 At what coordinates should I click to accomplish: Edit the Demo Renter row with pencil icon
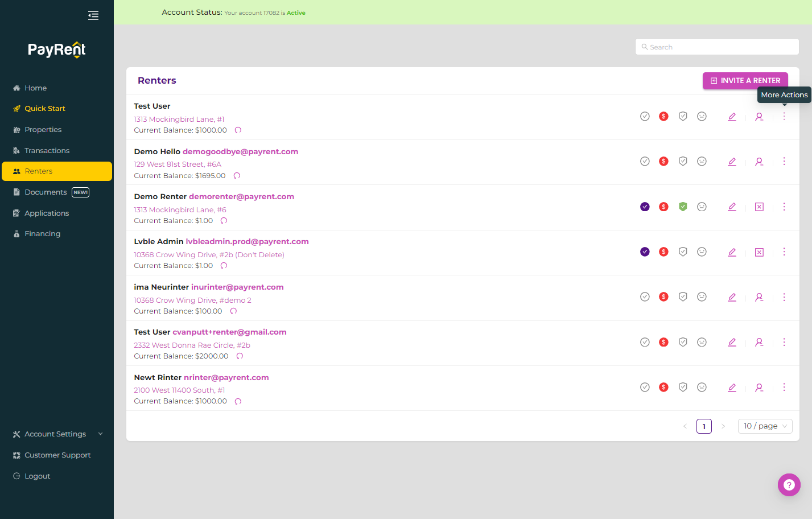point(732,207)
